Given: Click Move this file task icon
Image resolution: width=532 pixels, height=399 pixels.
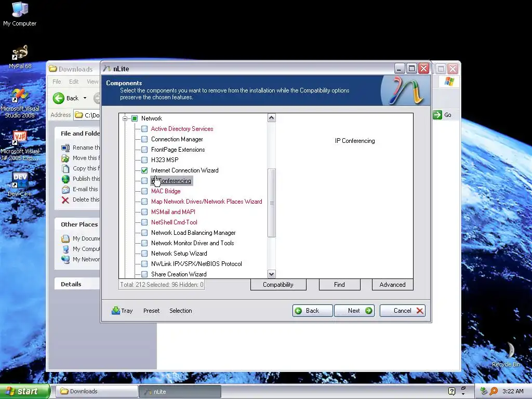Looking at the screenshot, I should coord(65,158).
